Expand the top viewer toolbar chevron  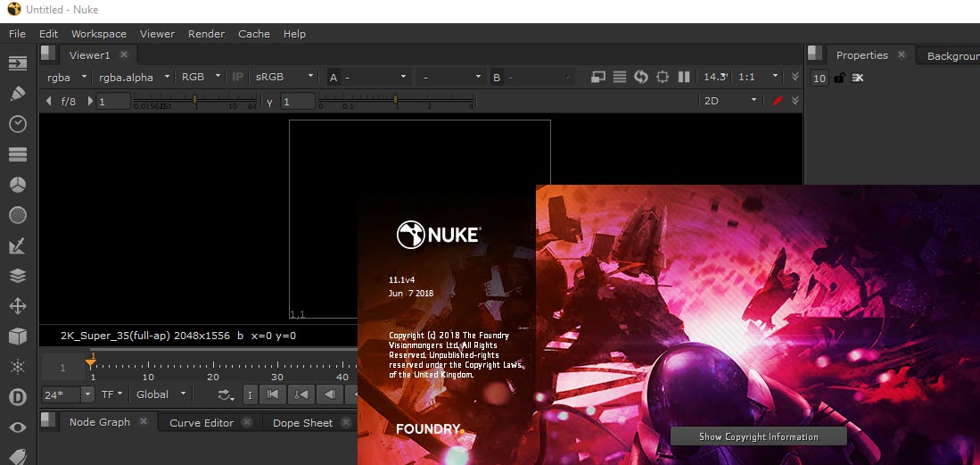click(x=795, y=77)
